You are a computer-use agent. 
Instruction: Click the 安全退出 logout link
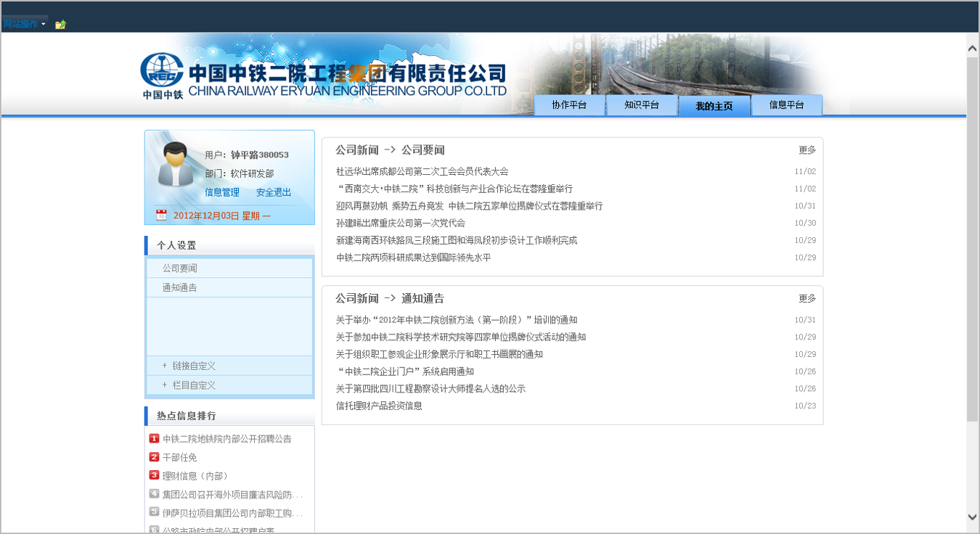click(x=274, y=192)
